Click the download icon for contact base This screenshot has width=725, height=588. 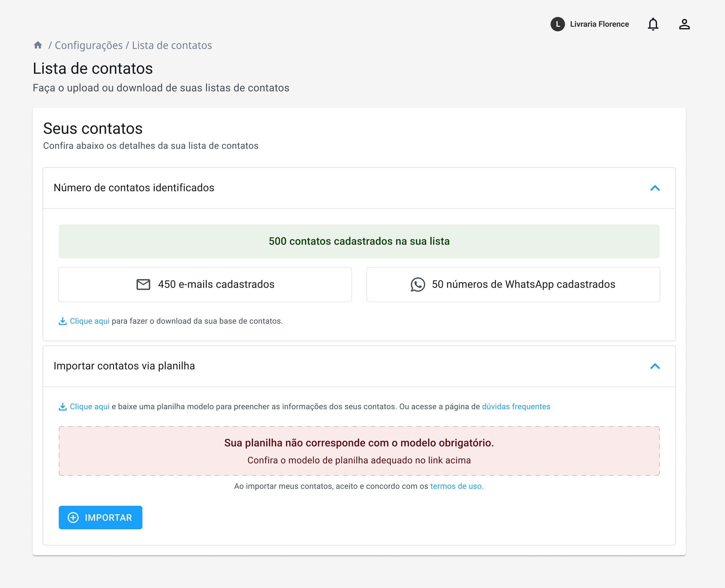[62, 321]
